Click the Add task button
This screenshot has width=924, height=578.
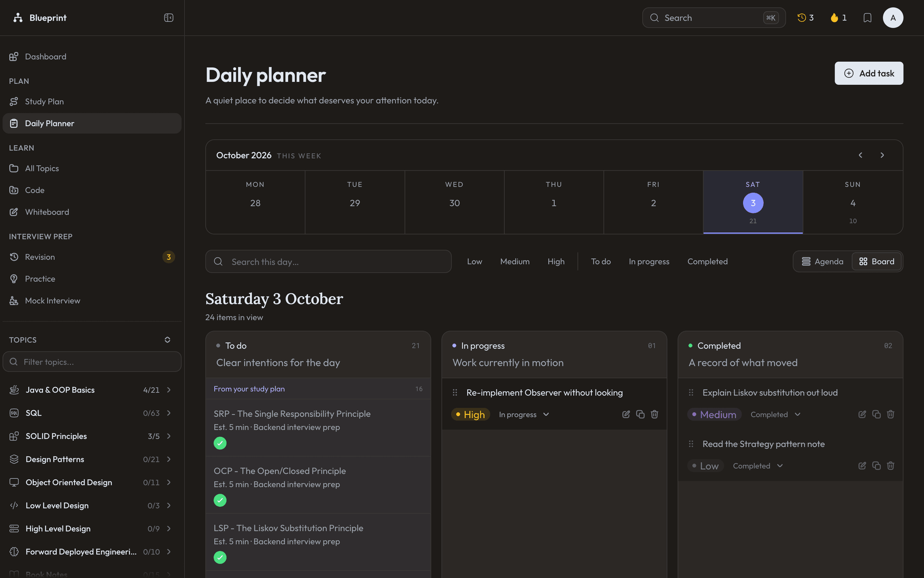tap(869, 73)
